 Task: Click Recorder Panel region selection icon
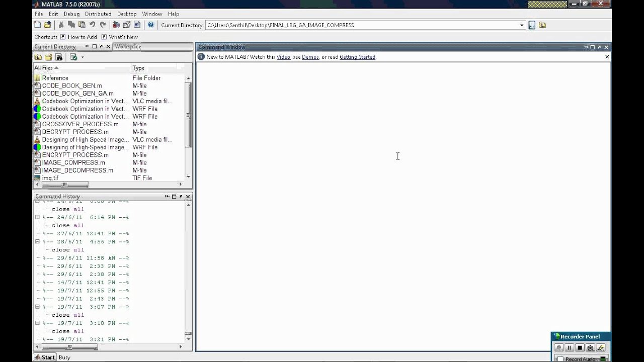tap(590, 348)
